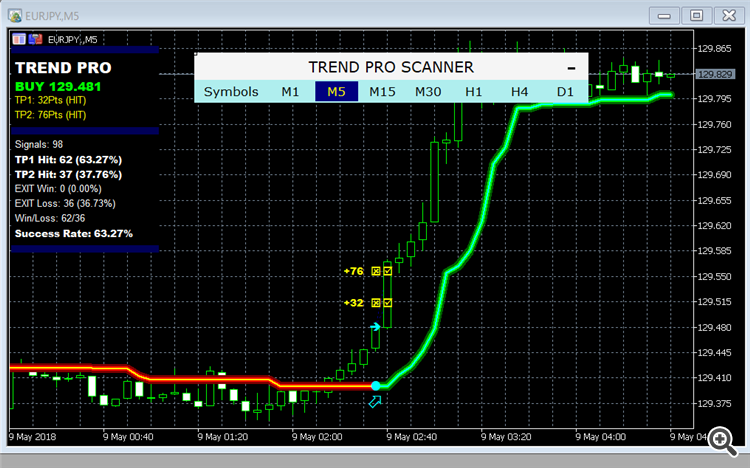Maximize the EURJPY,M5 chart window
750x468 pixels.
(x=696, y=16)
